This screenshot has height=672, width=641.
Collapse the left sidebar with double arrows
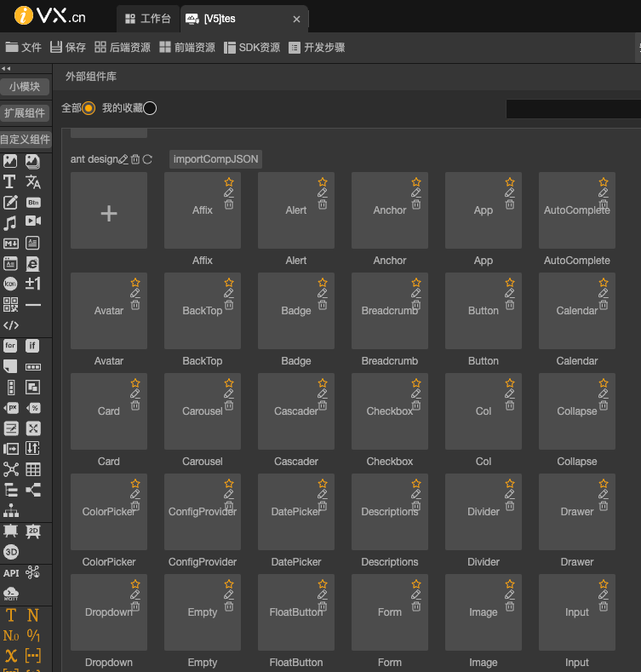click(x=6, y=69)
